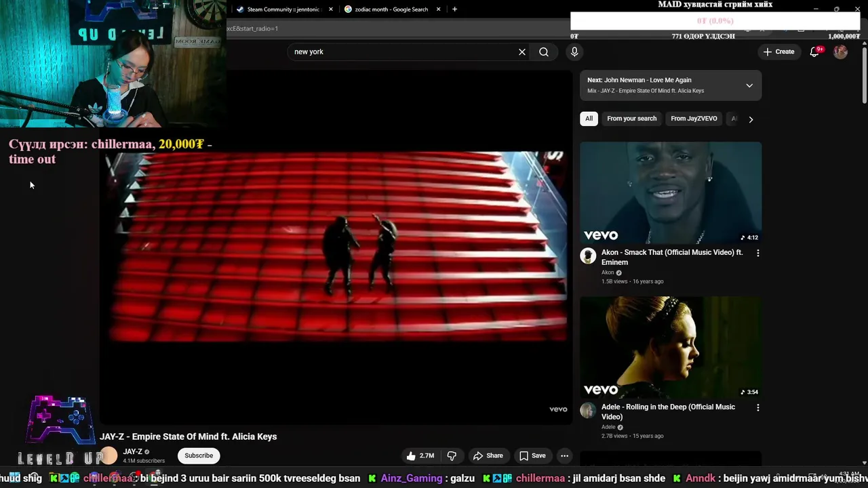Start voice search with the microphone icon
The width and height of the screenshot is (868, 488).
point(574,52)
